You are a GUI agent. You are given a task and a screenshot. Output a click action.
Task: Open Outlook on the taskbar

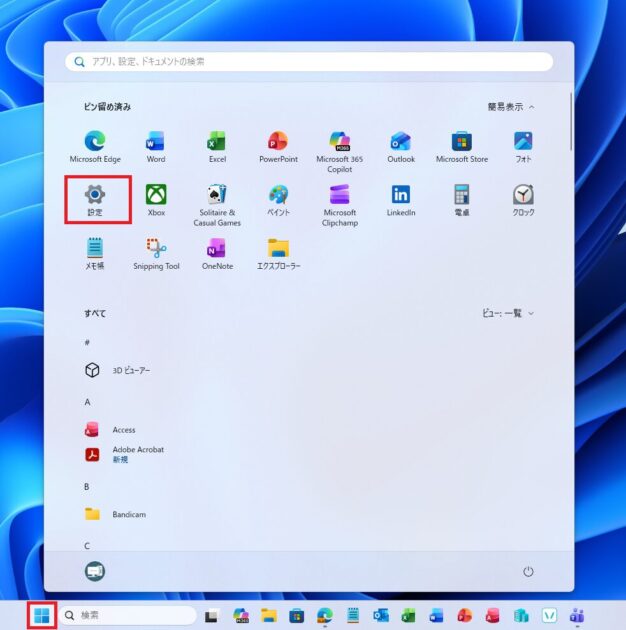(381, 616)
